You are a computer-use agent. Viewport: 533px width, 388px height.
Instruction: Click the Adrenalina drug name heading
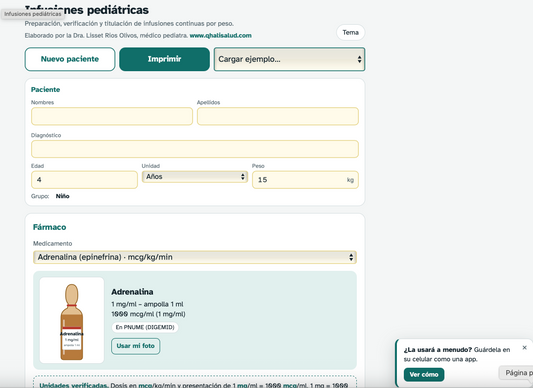132,292
